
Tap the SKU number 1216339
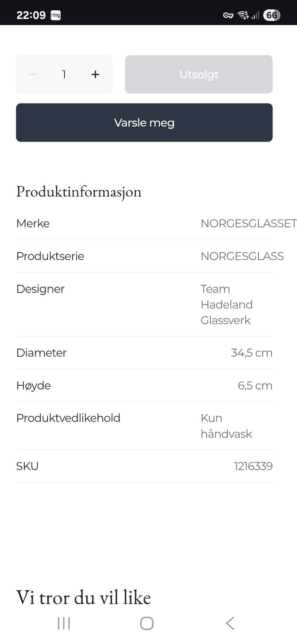click(253, 466)
